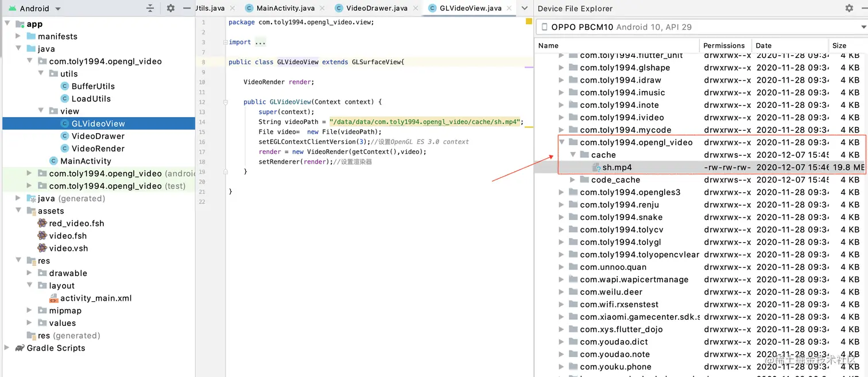Click the res (generated) folder icon
The height and width of the screenshot is (377, 868).
(x=31, y=336)
